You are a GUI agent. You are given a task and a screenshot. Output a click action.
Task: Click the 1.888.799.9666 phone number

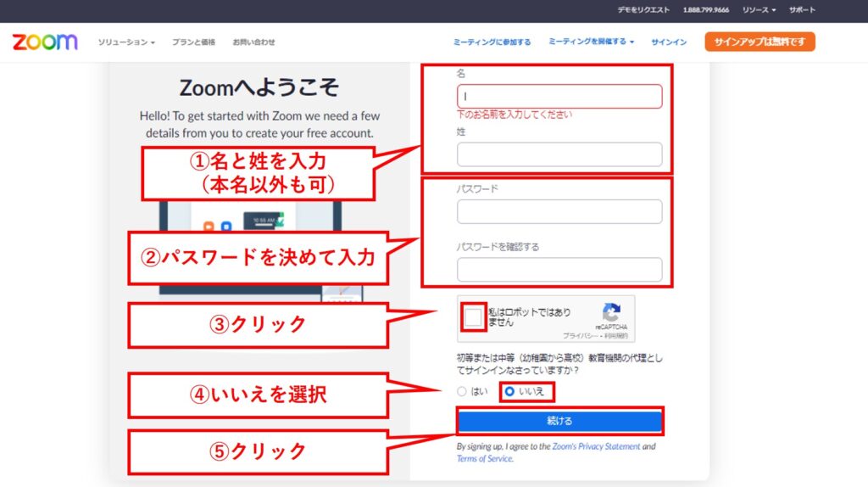click(706, 10)
